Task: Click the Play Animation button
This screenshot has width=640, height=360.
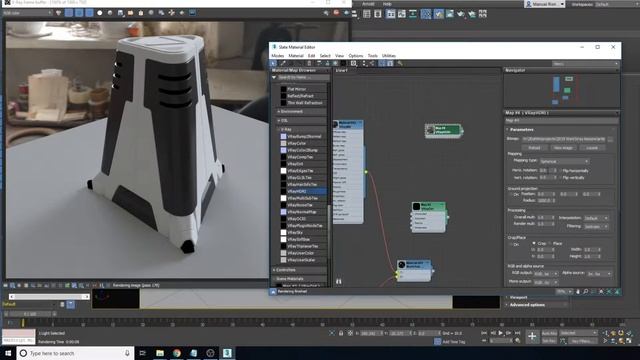Action: click(501, 333)
